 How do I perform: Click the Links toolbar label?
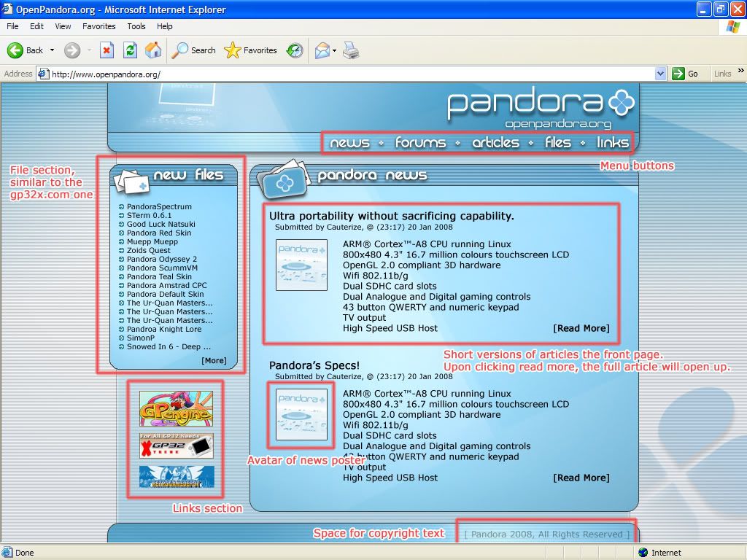click(x=723, y=74)
